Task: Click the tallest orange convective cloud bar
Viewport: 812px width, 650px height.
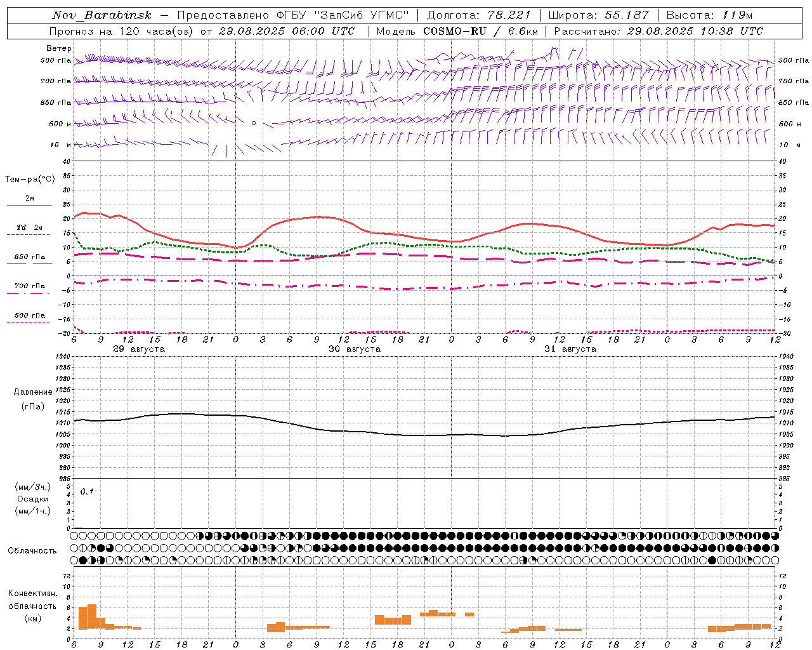Action: (92, 616)
